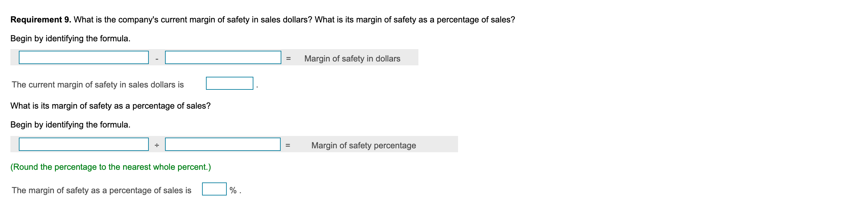The image size is (868, 201).
Task: Click the division symbol in the percentage formula
Action: coord(156,145)
